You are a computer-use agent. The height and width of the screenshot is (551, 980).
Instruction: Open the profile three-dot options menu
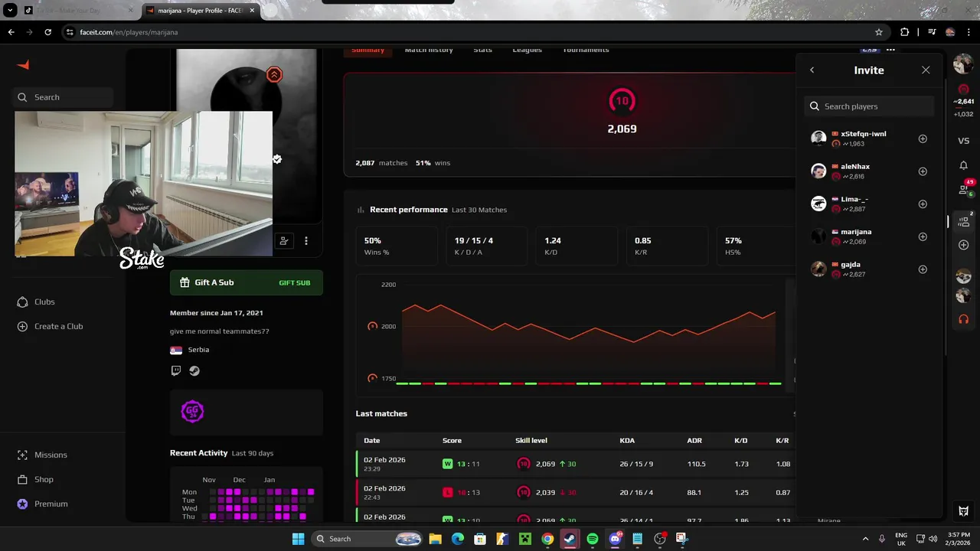pyautogui.click(x=306, y=240)
